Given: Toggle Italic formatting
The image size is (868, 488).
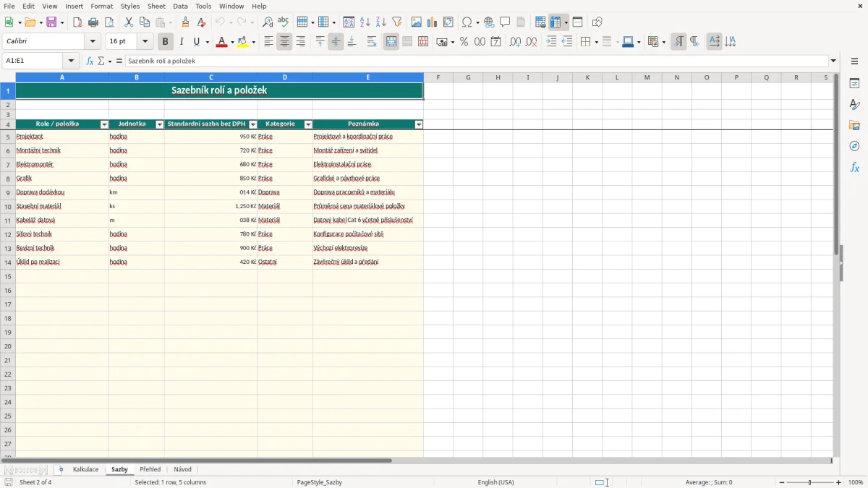Looking at the screenshot, I should [x=181, y=42].
